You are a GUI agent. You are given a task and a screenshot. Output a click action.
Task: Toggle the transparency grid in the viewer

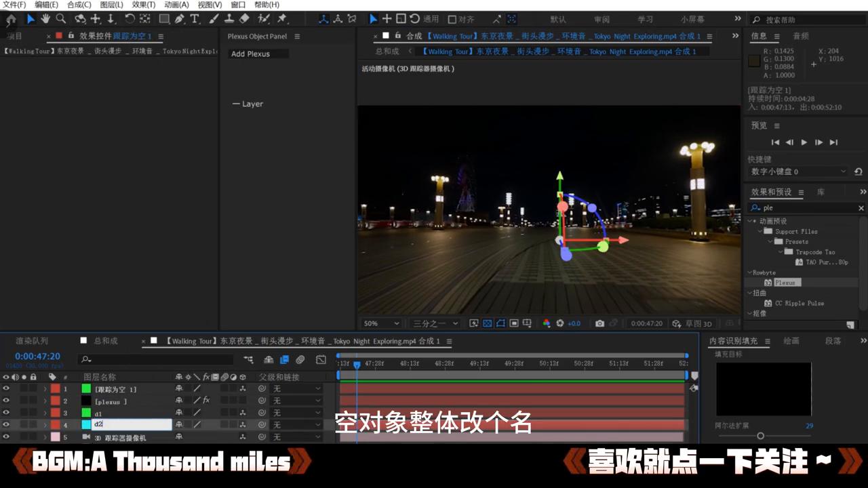488,323
